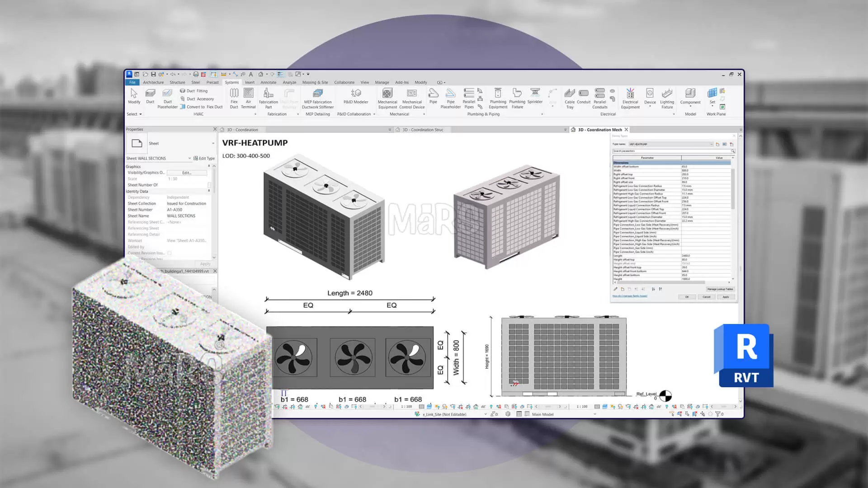Screen dimensions: 868x488
Task: Close the Properties palette
Action: (x=215, y=129)
